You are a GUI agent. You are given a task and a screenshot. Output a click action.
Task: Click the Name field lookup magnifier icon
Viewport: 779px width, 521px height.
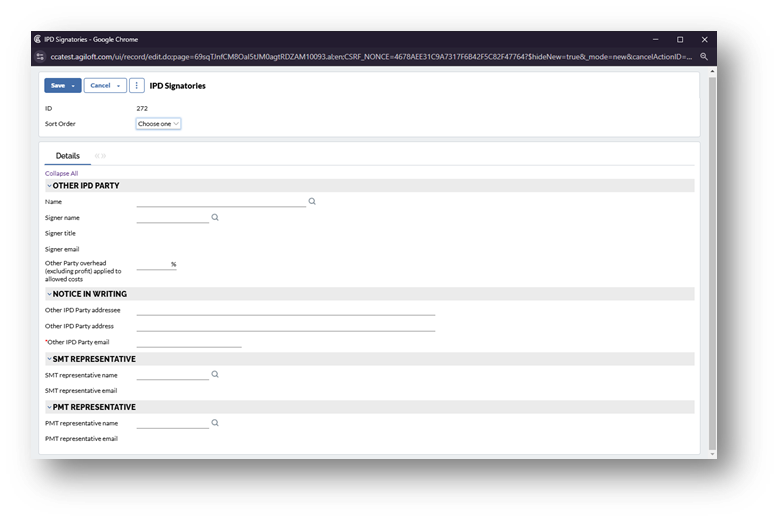click(312, 201)
